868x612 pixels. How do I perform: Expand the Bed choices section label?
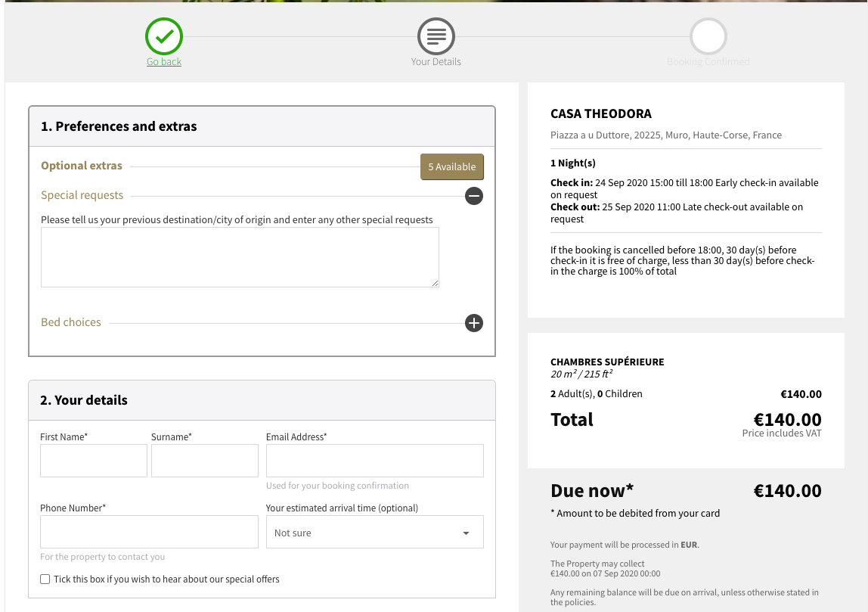[71, 322]
